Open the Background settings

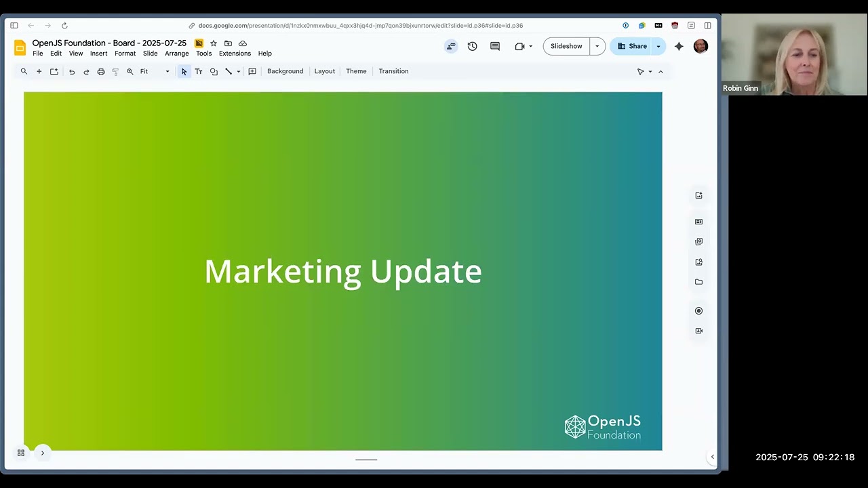pyautogui.click(x=285, y=71)
